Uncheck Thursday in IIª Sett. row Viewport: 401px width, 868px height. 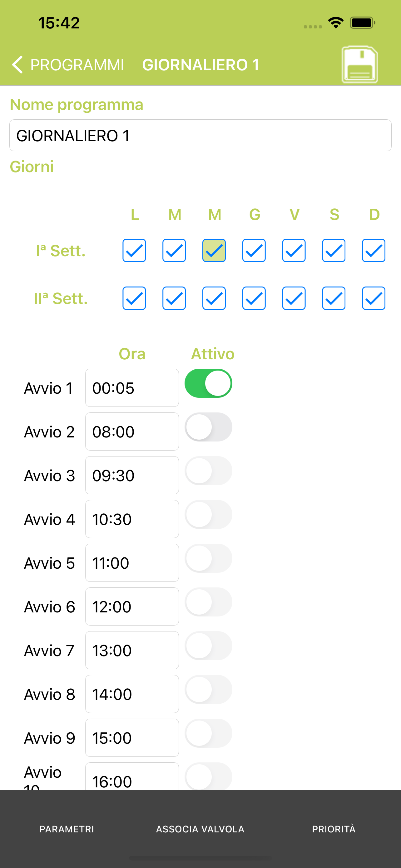coord(254,298)
